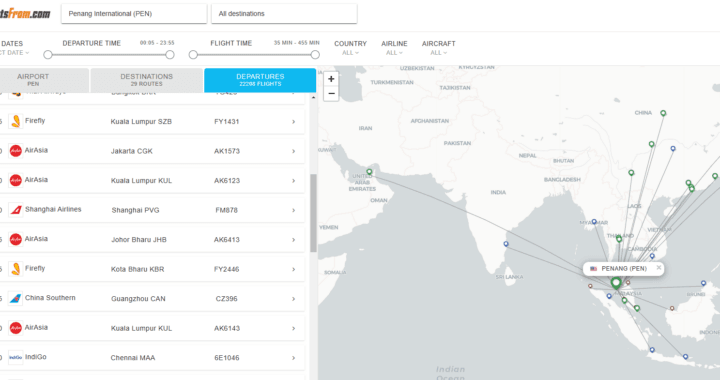Click the Jakarta CGK destination text
The height and width of the screenshot is (380, 720).
132,151
